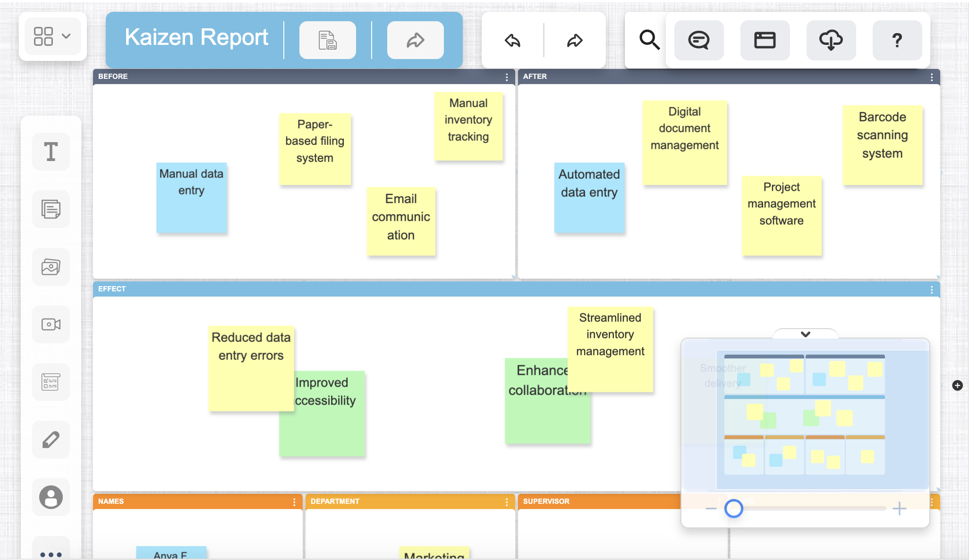Open the comments chat icon
The height and width of the screenshot is (560, 969).
click(699, 40)
